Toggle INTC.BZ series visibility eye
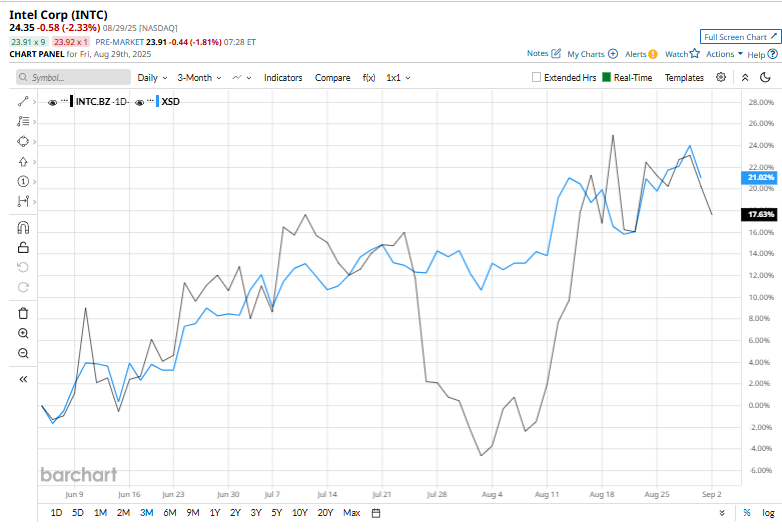Image resolution: width=782 pixels, height=530 pixels. [52, 102]
